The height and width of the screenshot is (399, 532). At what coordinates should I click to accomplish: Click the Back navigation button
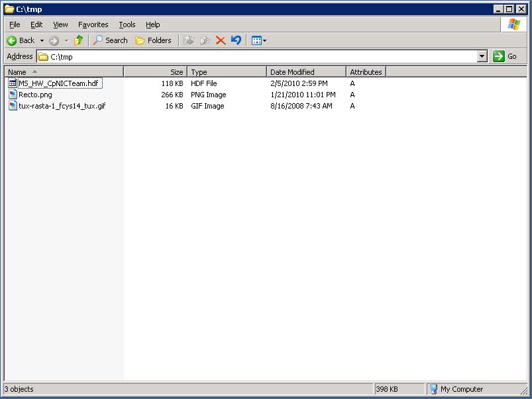21,40
